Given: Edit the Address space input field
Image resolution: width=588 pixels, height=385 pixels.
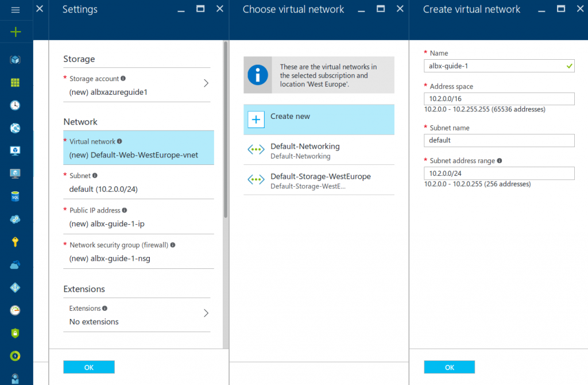Looking at the screenshot, I should point(498,98).
